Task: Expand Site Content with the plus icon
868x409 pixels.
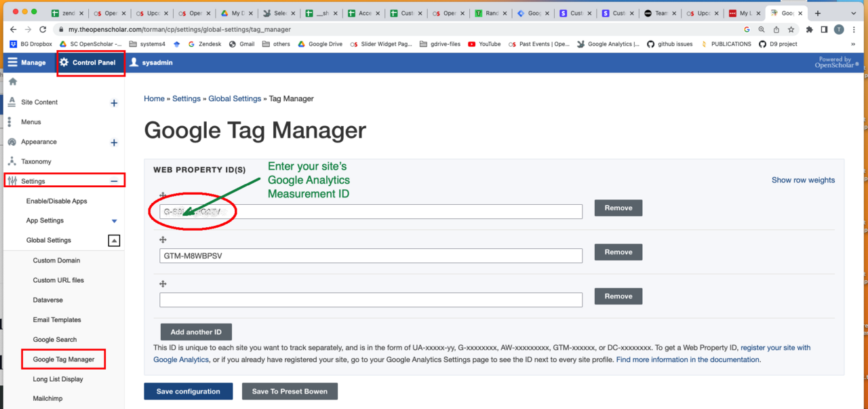Action: point(114,103)
